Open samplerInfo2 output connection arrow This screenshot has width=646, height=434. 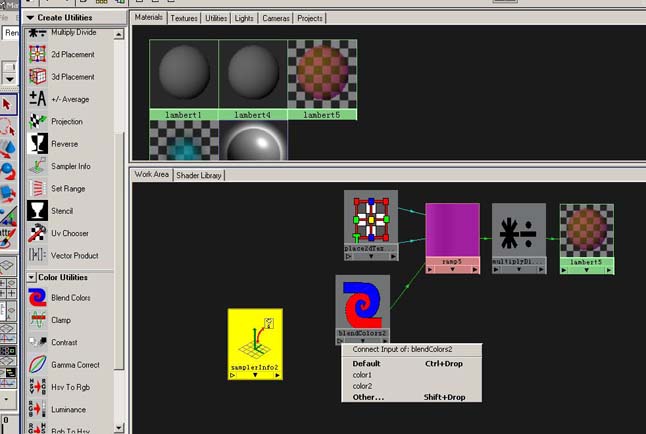[277, 375]
